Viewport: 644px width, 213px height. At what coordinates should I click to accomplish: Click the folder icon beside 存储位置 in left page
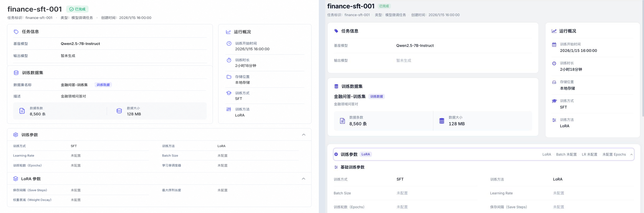(229, 77)
